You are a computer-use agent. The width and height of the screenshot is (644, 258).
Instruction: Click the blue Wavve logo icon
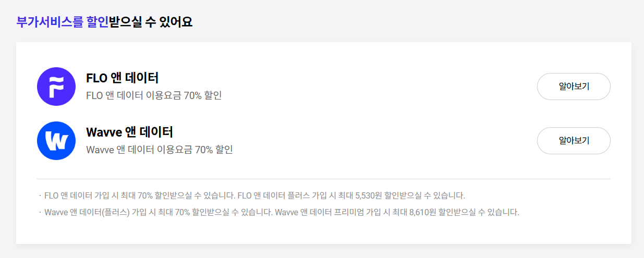coord(56,141)
